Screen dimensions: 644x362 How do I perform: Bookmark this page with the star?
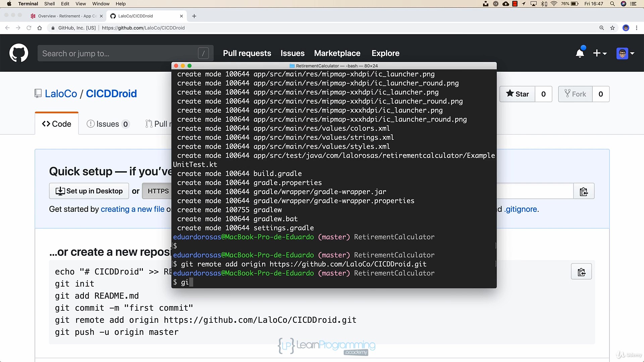click(612, 28)
